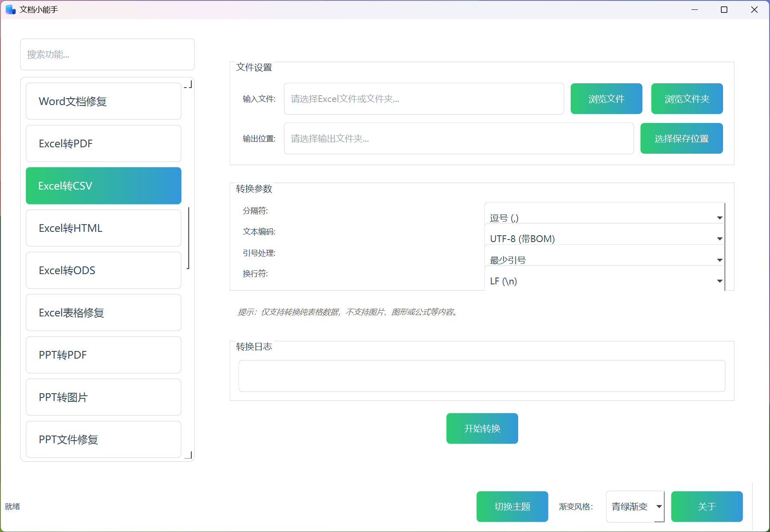Select the Excel转HTML feature
Screen dimensions: 770x532
(x=103, y=228)
